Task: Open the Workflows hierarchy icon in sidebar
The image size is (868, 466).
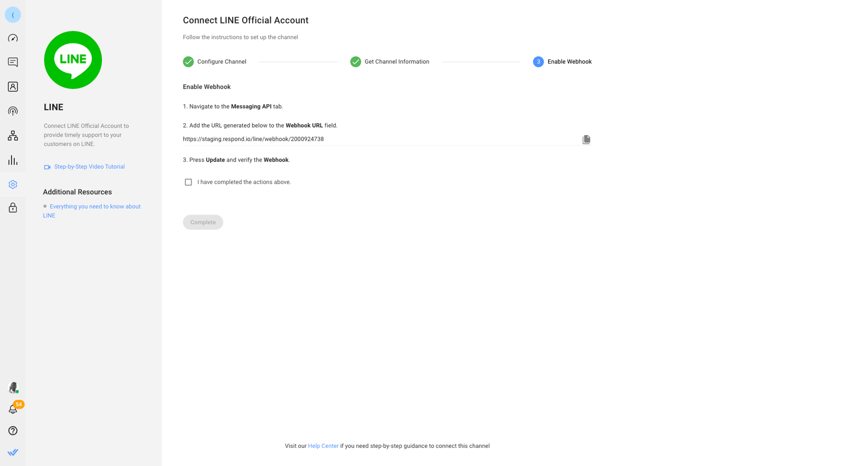Action: pos(13,136)
